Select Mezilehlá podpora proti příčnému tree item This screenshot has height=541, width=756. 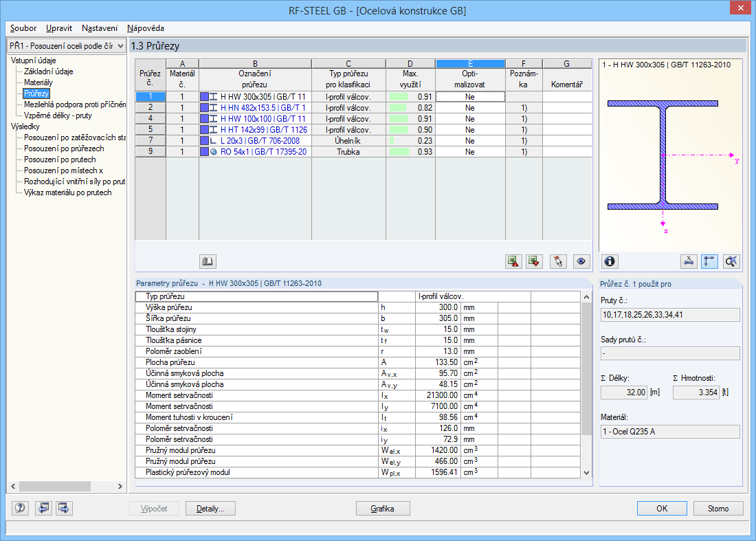click(75, 104)
